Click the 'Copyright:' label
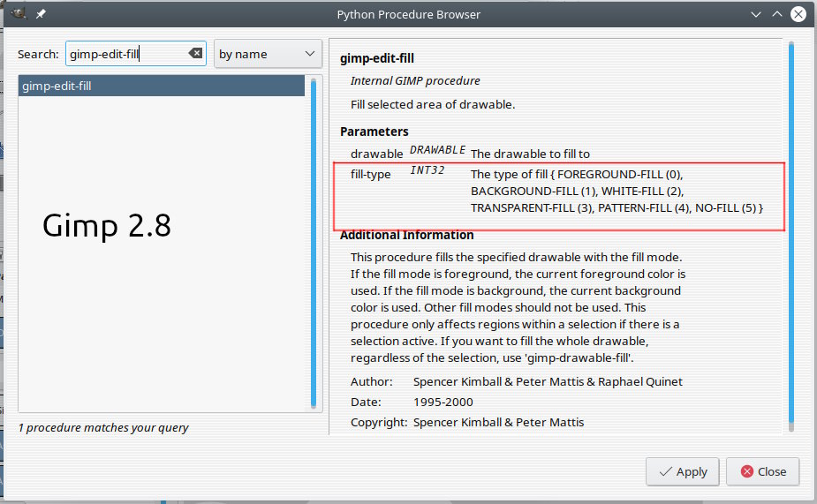This screenshot has width=817, height=504. coord(379,422)
